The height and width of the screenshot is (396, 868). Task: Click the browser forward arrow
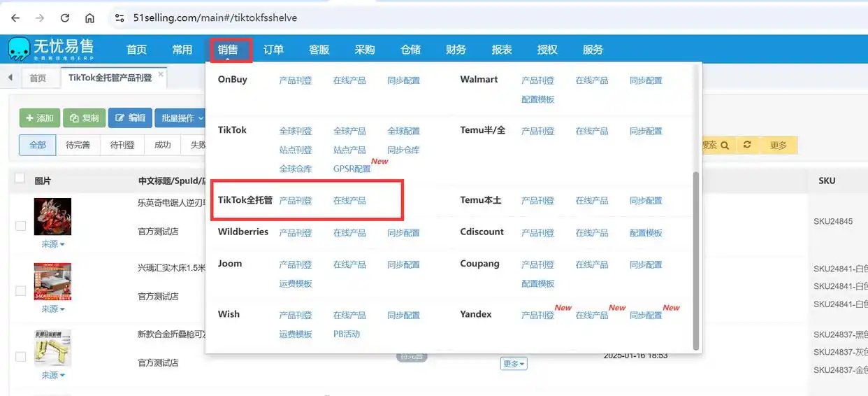point(40,17)
